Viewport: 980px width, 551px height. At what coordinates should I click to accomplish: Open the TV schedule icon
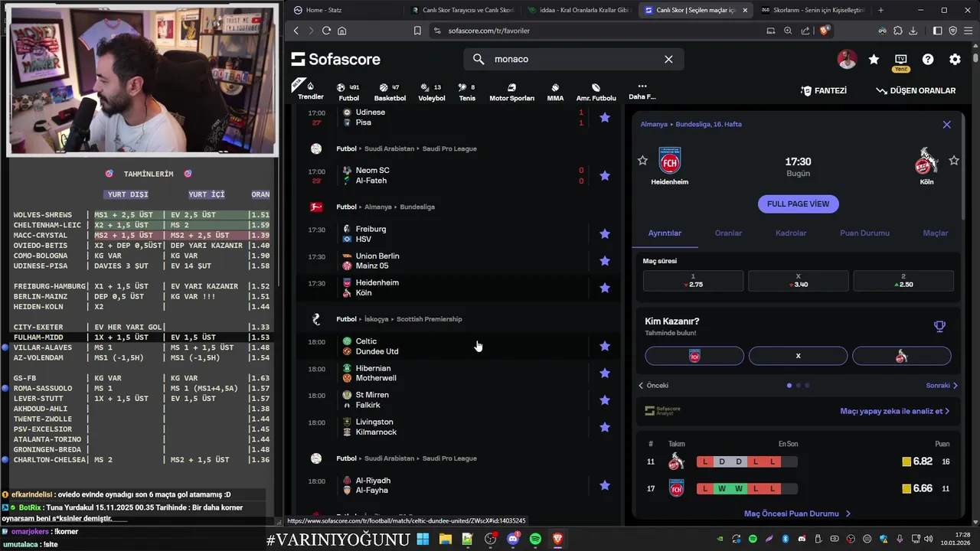pyautogui.click(x=900, y=59)
